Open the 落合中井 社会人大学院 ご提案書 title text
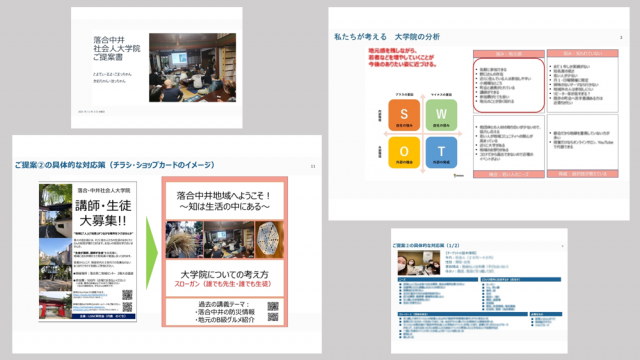This screenshot has width=640, height=360. (x=116, y=49)
